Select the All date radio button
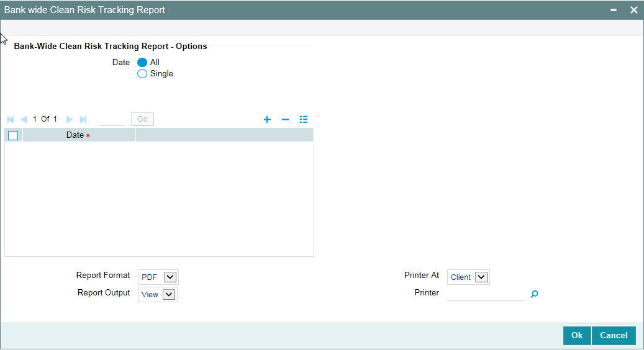The width and height of the screenshot is (644, 350). [x=142, y=63]
